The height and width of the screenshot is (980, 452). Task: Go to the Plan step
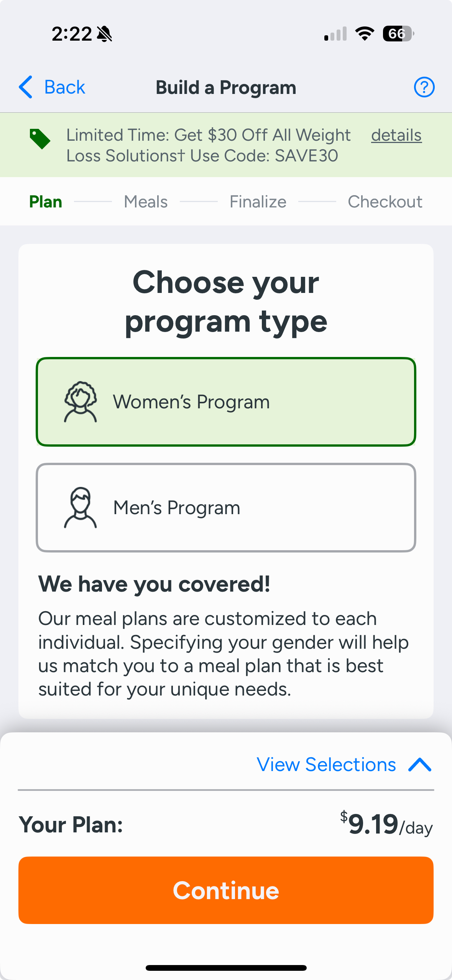coord(46,202)
